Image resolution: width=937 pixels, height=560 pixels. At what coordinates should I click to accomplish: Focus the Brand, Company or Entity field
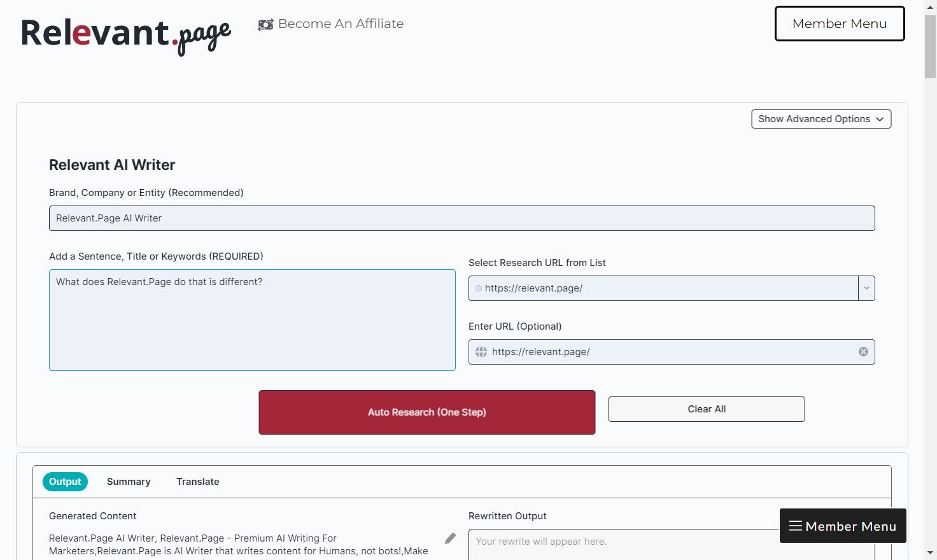pos(462,218)
